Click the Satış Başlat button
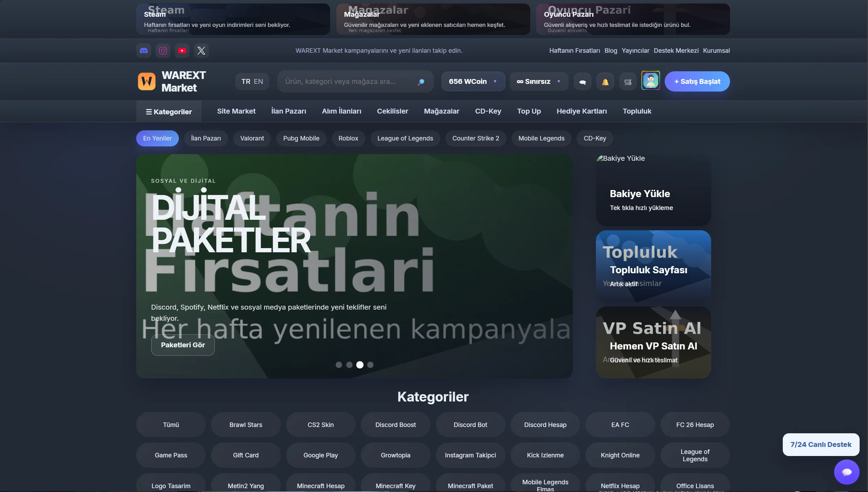The image size is (868, 492). pyautogui.click(x=697, y=81)
